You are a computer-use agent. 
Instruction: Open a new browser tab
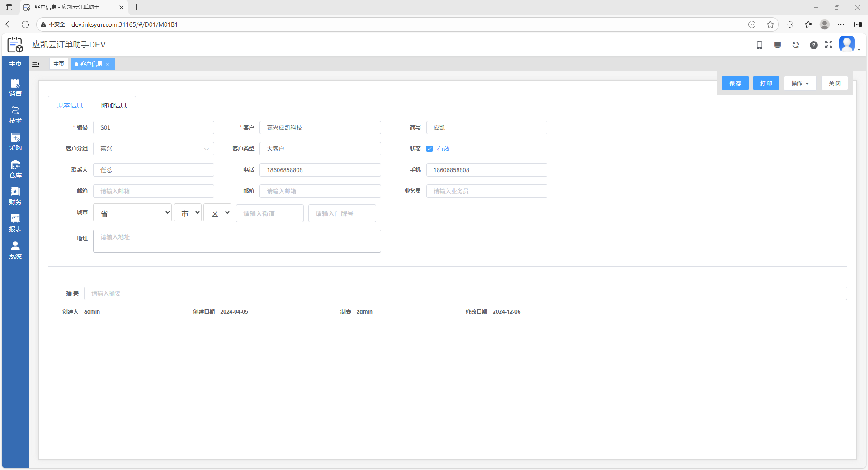pos(136,7)
